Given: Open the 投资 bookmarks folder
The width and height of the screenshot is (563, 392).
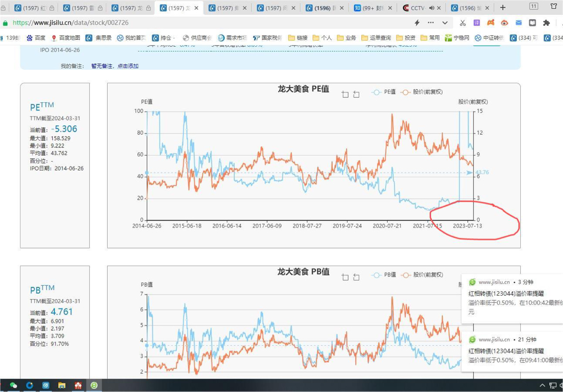Looking at the screenshot, I should pyautogui.click(x=406, y=38).
